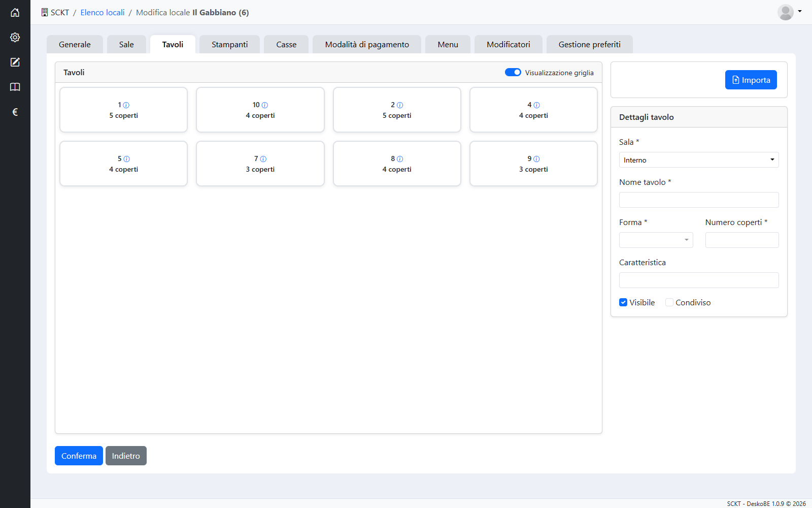The height and width of the screenshot is (508, 812).
Task: Open the Sala dropdown showing Interno
Action: point(699,160)
